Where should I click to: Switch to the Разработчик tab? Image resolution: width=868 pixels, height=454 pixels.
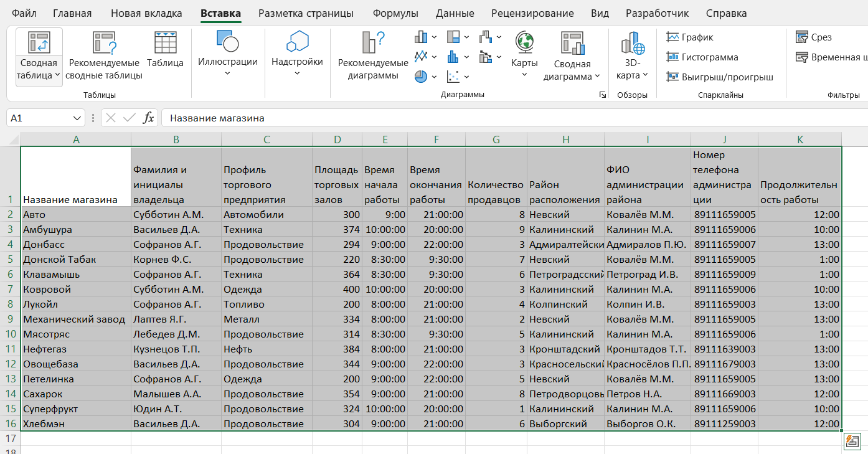pos(658,13)
